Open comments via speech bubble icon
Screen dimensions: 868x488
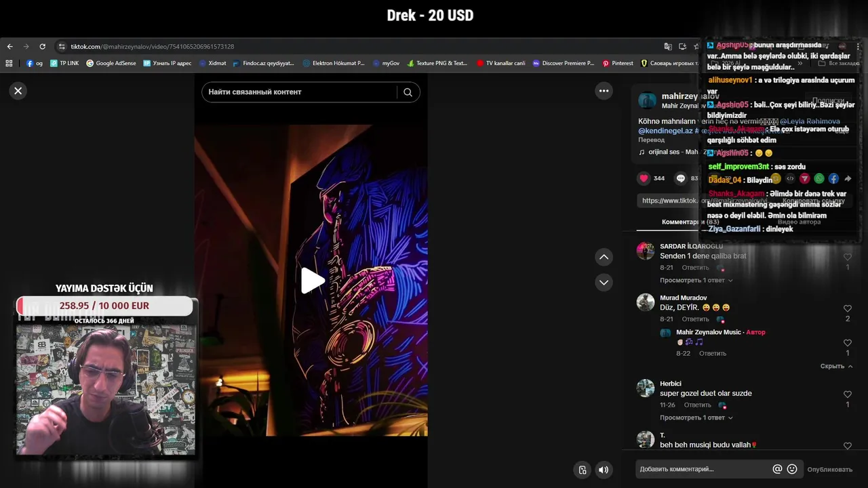point(681,178)
